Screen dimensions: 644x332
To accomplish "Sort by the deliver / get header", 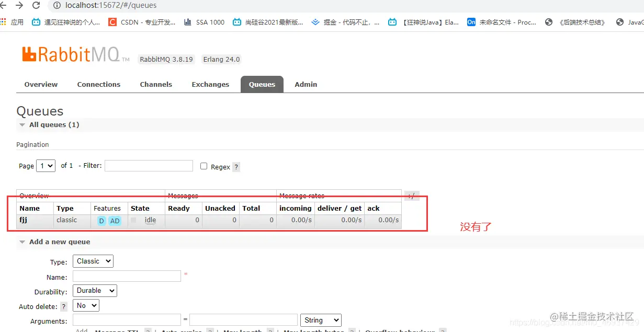I will pyautogui.click(x=340, y=208).
